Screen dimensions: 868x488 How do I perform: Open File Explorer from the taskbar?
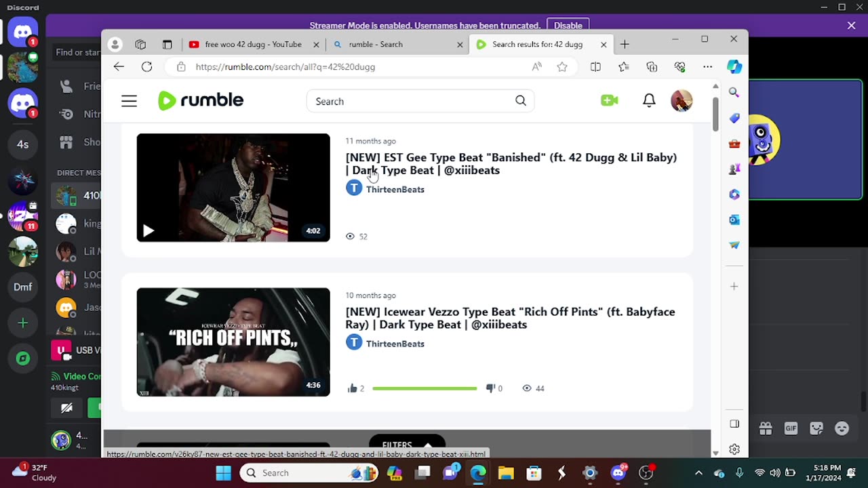click(x=506, y=473)
